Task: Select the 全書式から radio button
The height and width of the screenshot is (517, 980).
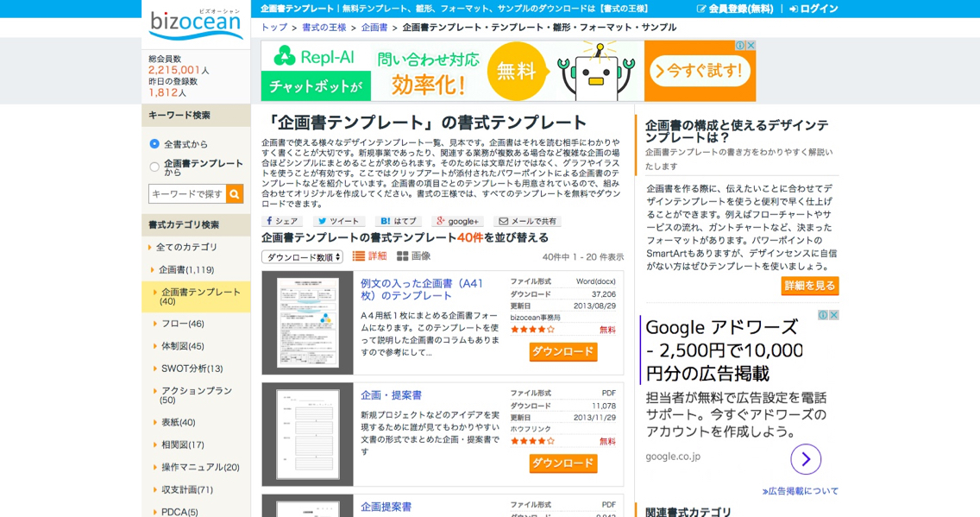Action: [x=154, y=144]
